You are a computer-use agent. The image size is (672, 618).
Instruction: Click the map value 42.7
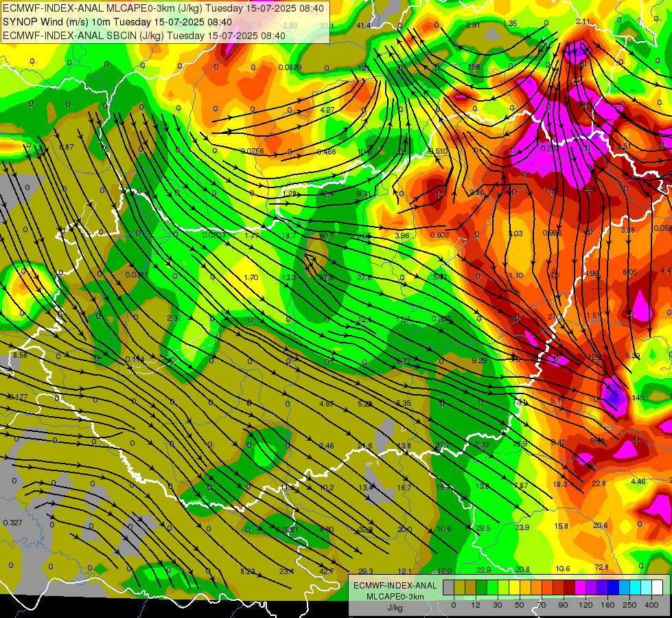(326, 571)
